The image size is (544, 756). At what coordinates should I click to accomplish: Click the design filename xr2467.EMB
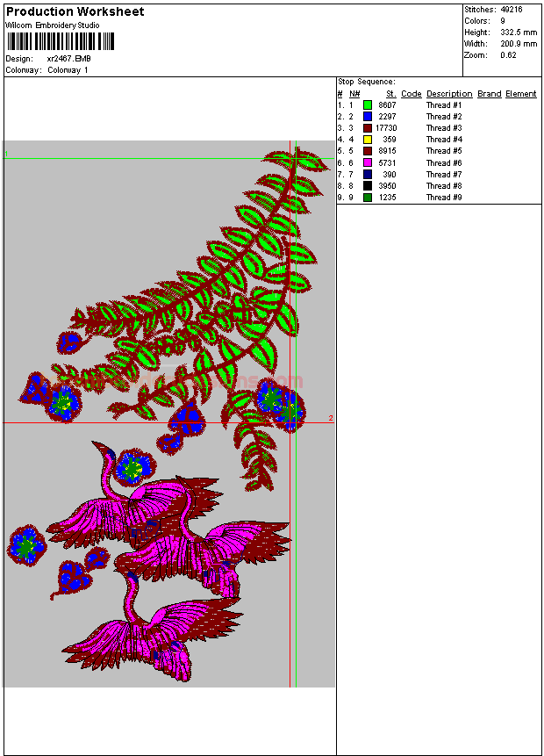[x=68, y=59]
